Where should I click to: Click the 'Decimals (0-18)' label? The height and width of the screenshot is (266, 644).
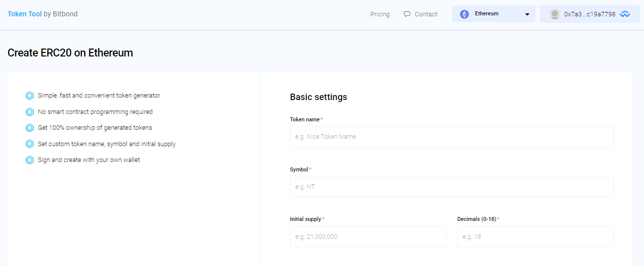(477, 219)
